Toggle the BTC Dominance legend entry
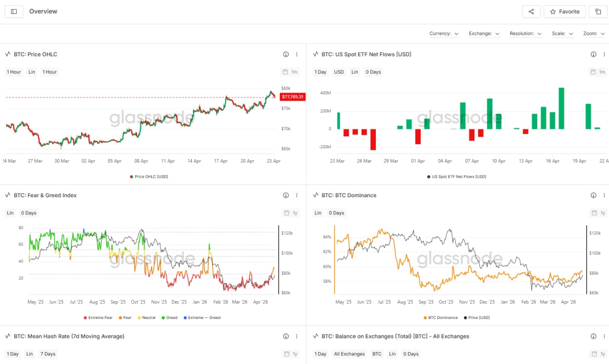 coord(440,317)
